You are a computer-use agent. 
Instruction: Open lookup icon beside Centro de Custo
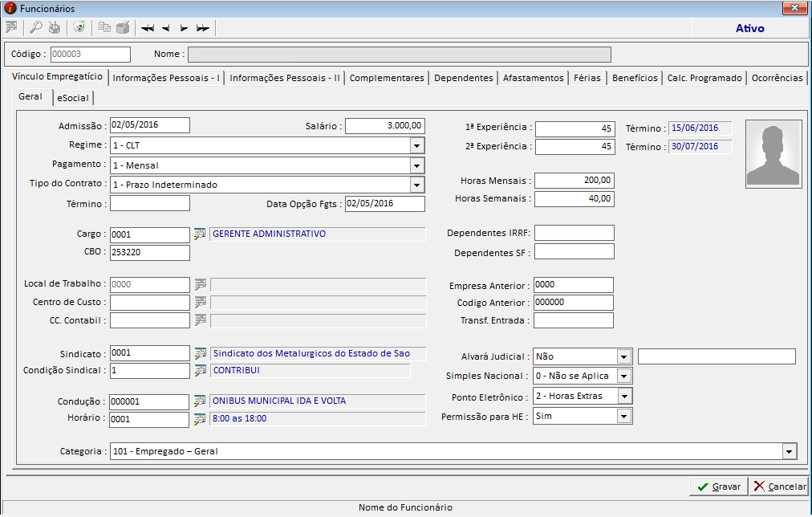(201, 303)
